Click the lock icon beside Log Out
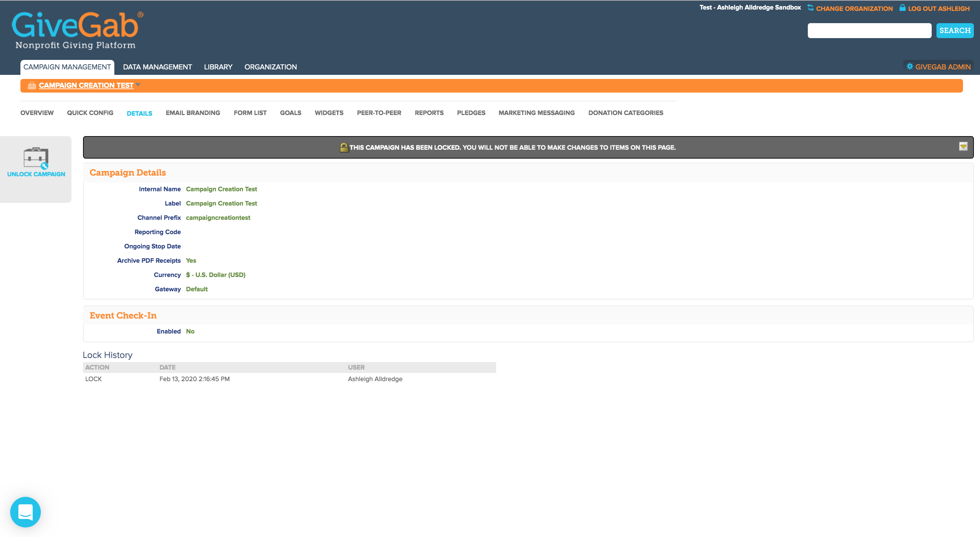 pyautogui.click(x=902, y=7)
